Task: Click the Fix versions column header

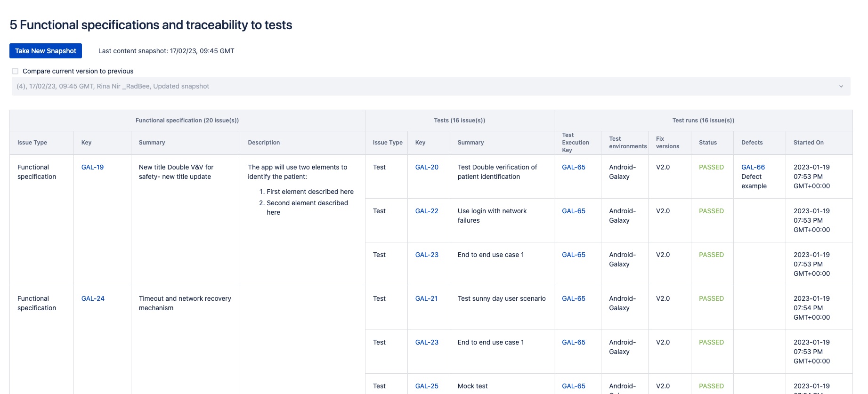Action: [667, 143]
